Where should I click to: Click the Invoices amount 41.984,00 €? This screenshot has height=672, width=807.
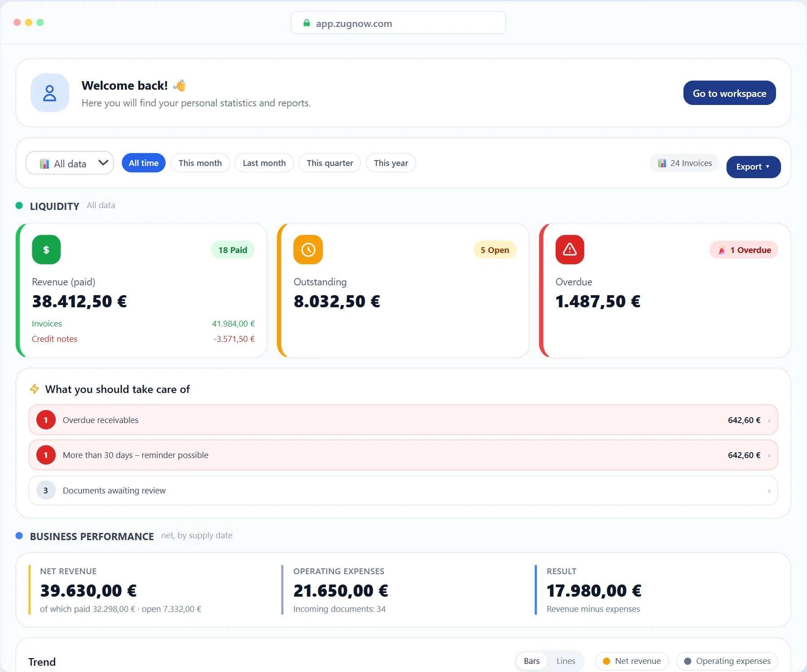tap(233, 323)
